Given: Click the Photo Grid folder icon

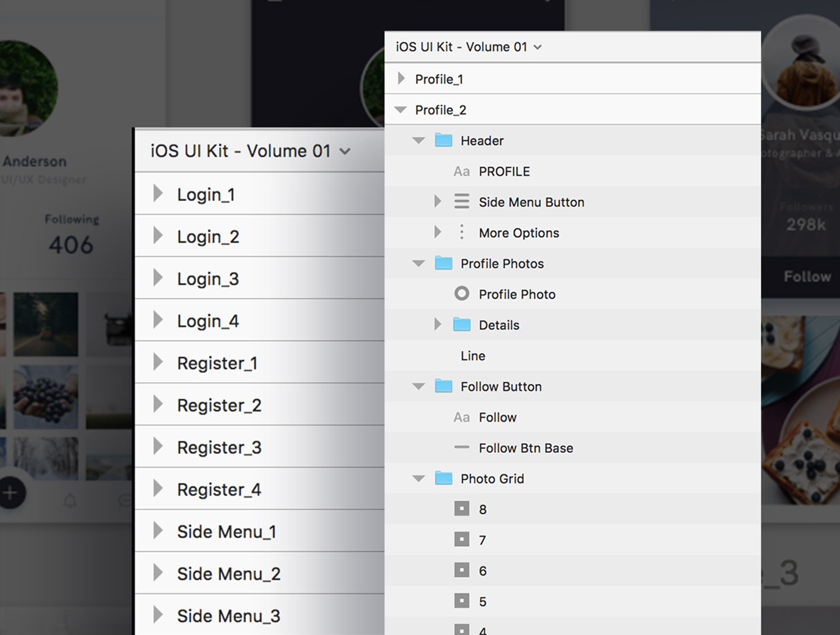Looking at the screenshot, I should (x=443, y=478).
